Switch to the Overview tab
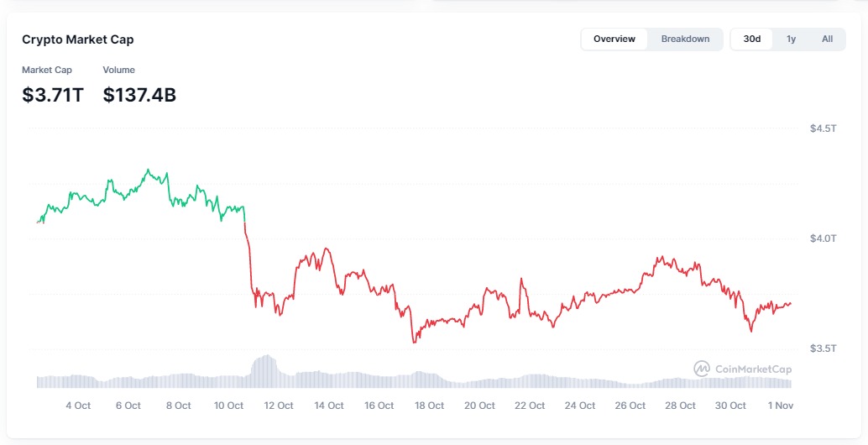Image resolution: width=868 pixels, height=445 pixels. [614, 39]
